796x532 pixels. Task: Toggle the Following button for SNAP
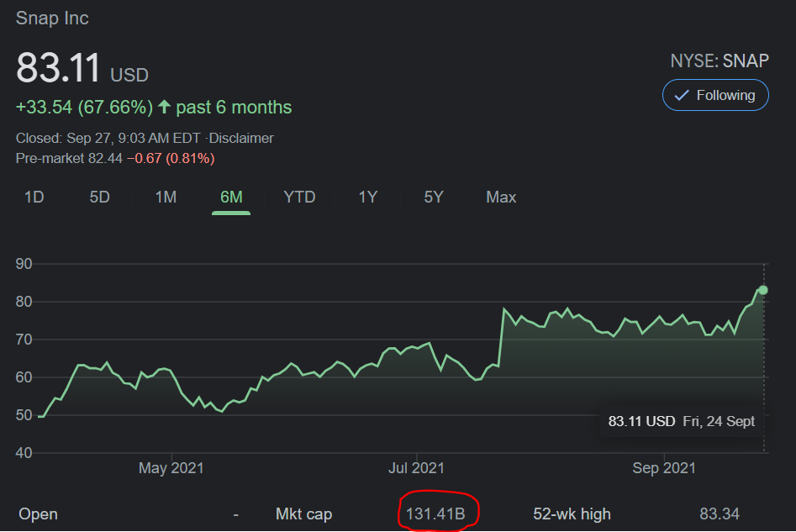(x=715, y=95)
